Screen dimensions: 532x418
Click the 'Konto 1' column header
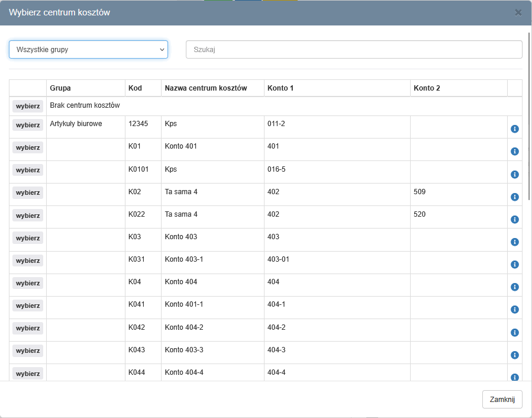pyautogui.click(x=280, y=88)
